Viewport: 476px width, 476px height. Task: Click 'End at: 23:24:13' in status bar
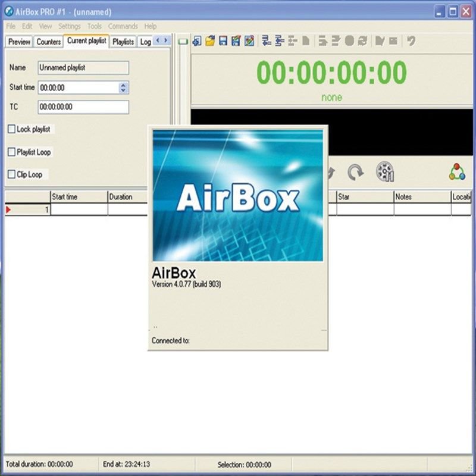126,464
